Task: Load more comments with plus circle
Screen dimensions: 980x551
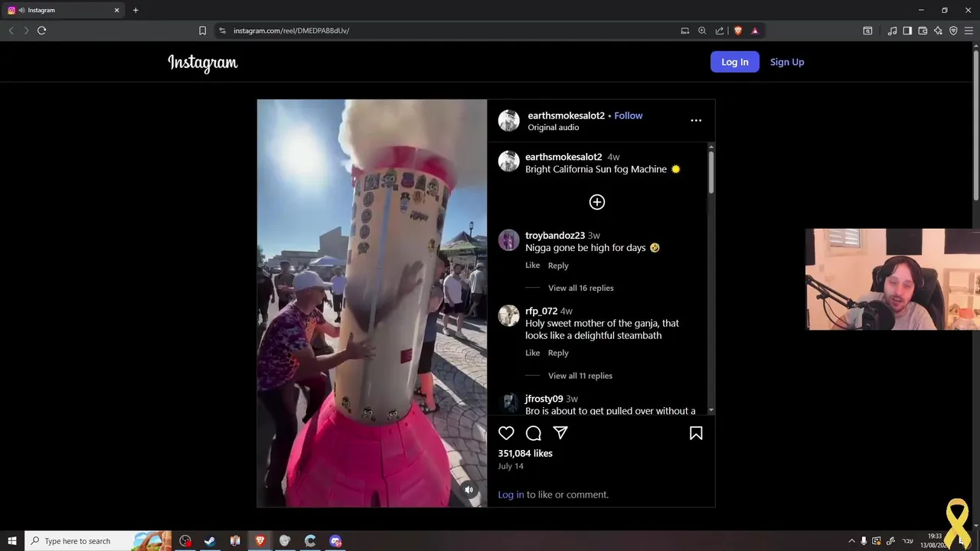Action: (597, 202)
